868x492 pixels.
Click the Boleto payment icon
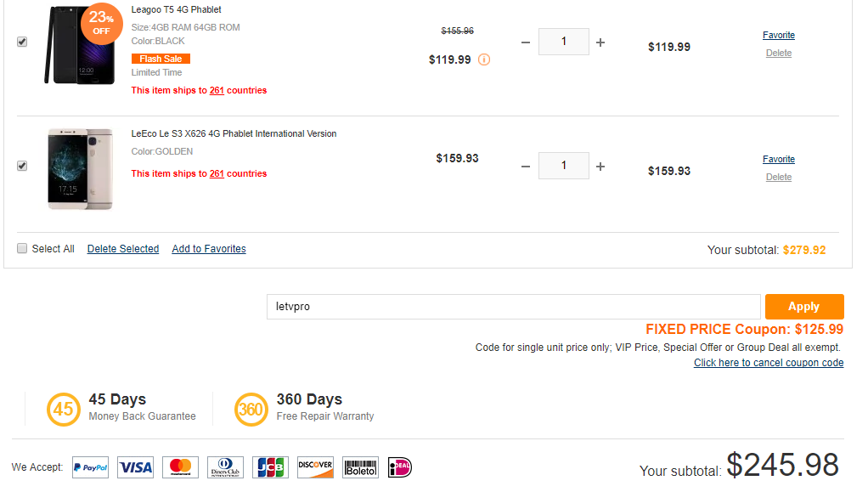pyautogui.click(x=360, y=467)
